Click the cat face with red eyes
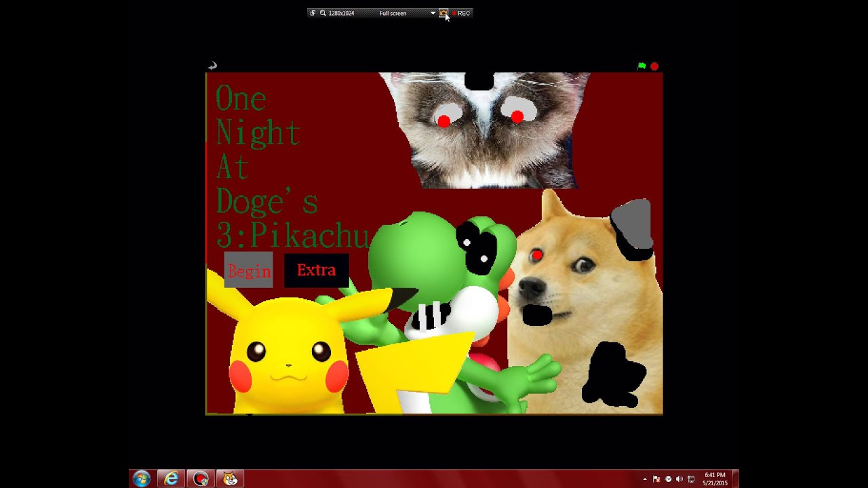Viewport: 868px width, 488px height. click(483, 130)
